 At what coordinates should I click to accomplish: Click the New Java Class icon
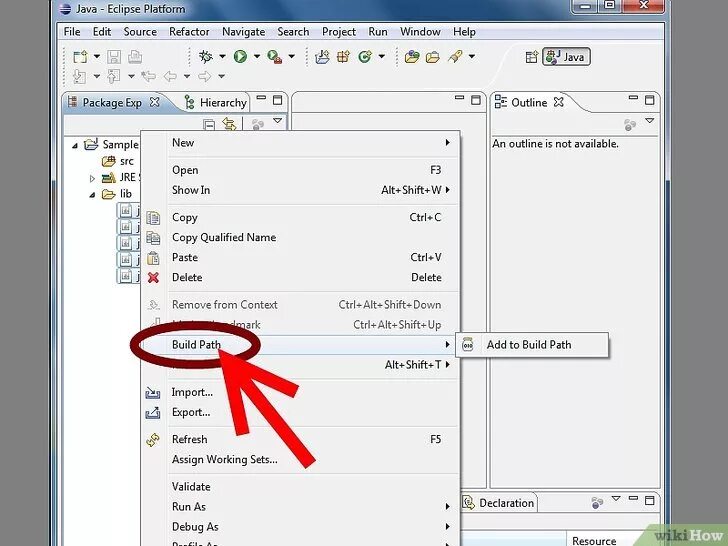[x=365, y=57]
